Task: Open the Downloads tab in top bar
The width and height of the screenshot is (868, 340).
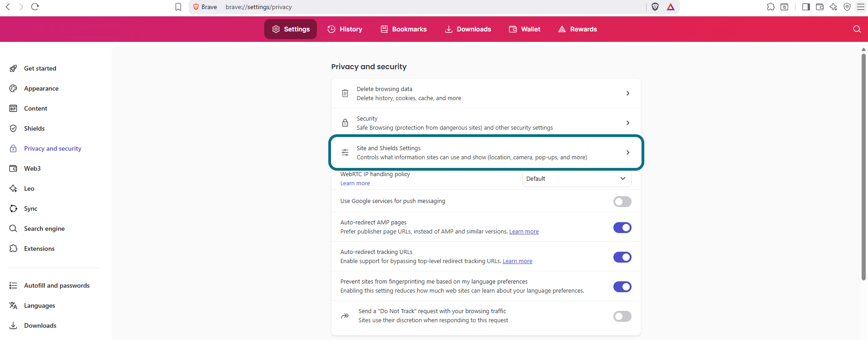Action: [x=468, y=29]
